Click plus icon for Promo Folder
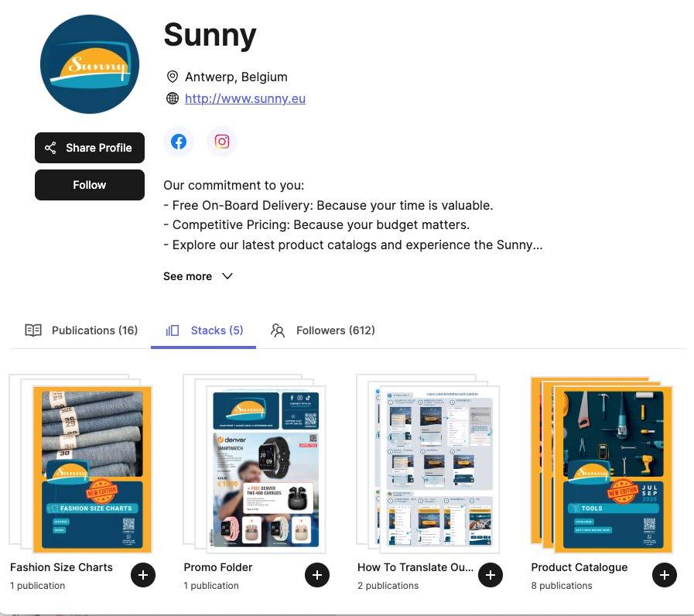The width and height of the screenshot is (694, 616). coord(317,575)
